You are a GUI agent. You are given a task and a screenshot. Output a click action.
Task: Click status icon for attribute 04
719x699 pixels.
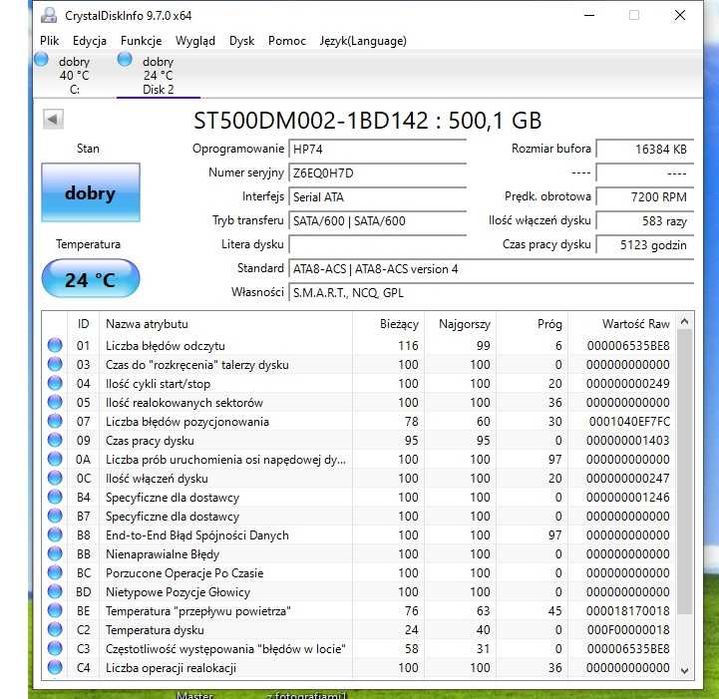click(55, 383)
